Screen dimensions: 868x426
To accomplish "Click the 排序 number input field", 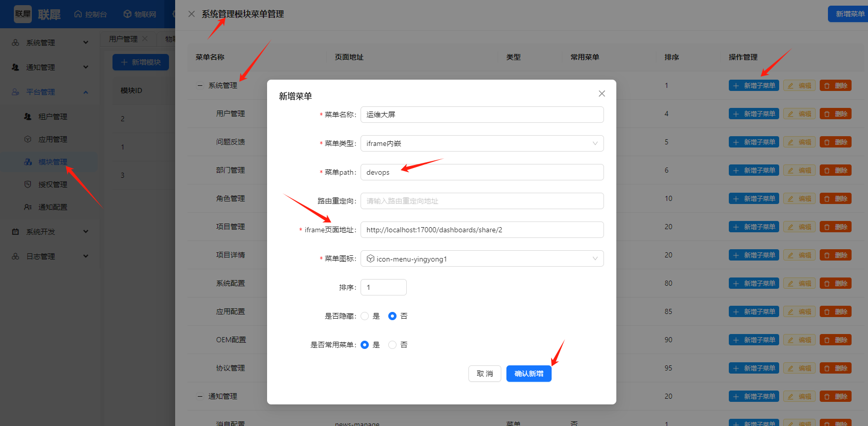I will [383, 287].
